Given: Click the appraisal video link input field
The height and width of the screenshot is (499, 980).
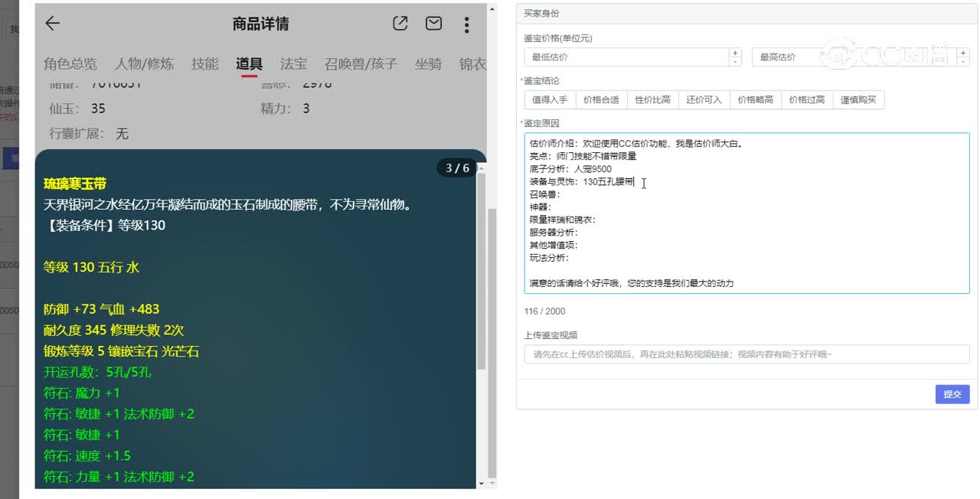Looking at the screenshot, I should 746,354.
